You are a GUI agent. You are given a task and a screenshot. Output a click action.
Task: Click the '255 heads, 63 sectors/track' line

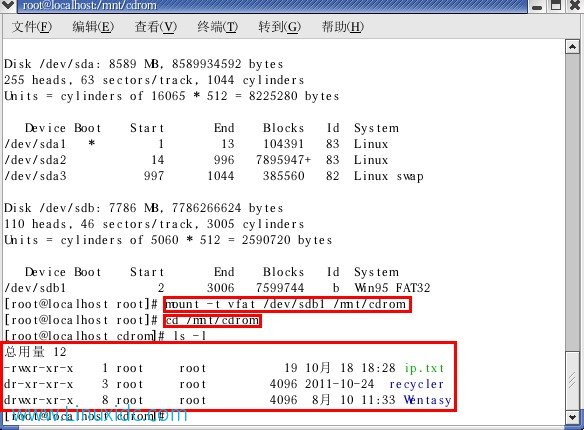[x=154, y=80]
